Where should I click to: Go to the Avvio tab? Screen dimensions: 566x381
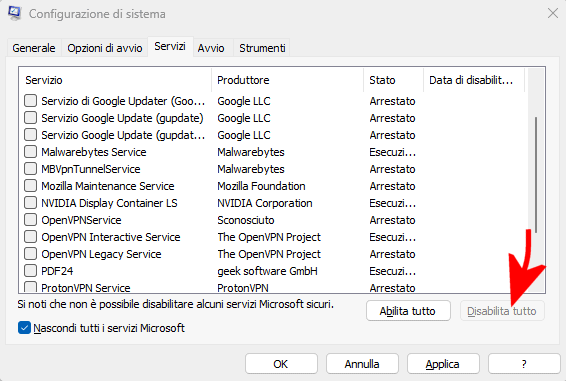coord(211,48)
